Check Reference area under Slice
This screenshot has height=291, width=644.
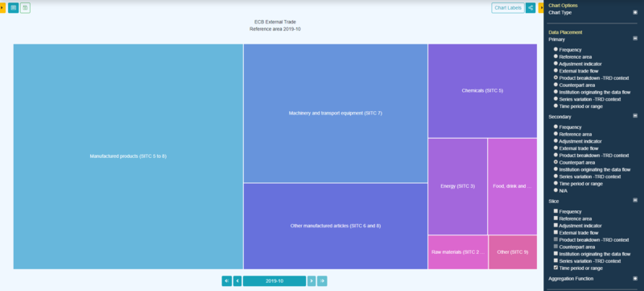point(555,218)
